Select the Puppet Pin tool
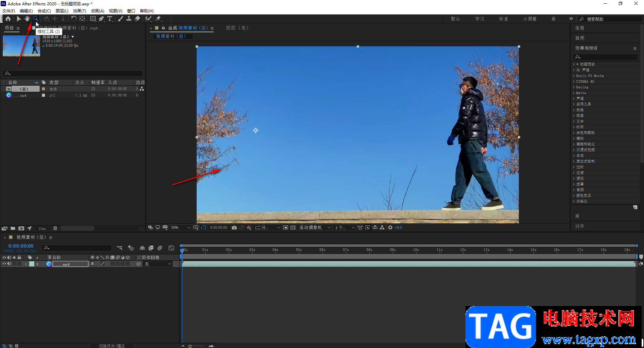The height and width of the screenshot is (348, 644). pos(158,19)
